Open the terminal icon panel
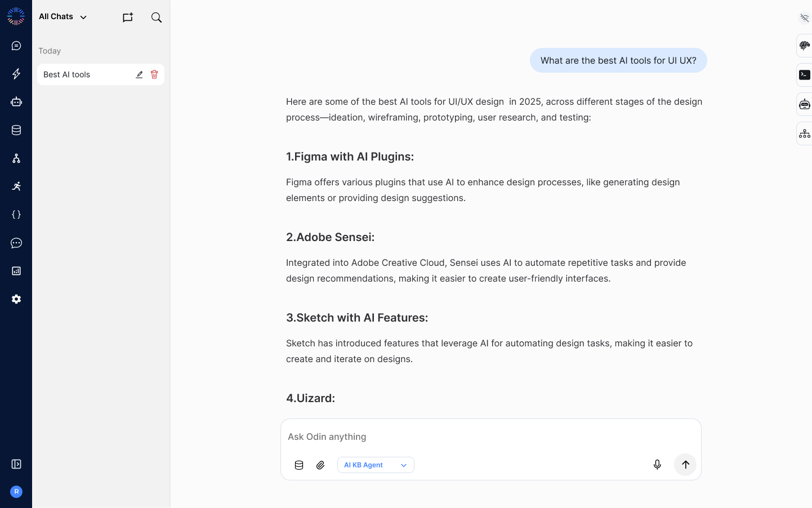812x508 pixels. 805,75
